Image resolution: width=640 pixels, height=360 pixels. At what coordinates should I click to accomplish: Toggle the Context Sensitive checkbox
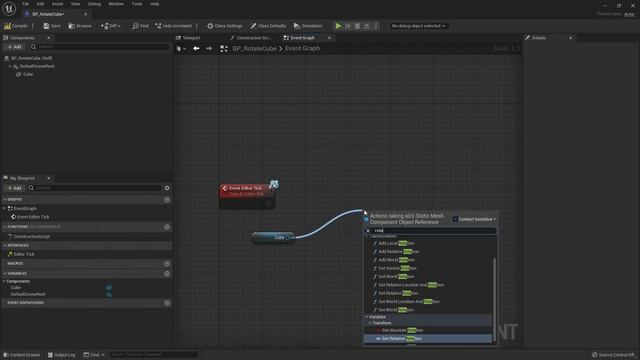(455, 219)
